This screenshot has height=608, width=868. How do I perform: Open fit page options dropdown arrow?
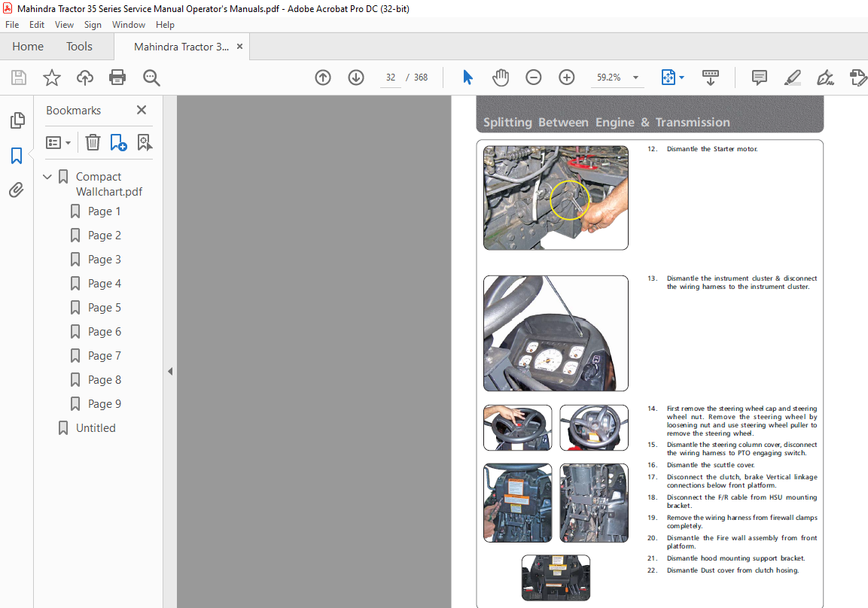point(681,78)
